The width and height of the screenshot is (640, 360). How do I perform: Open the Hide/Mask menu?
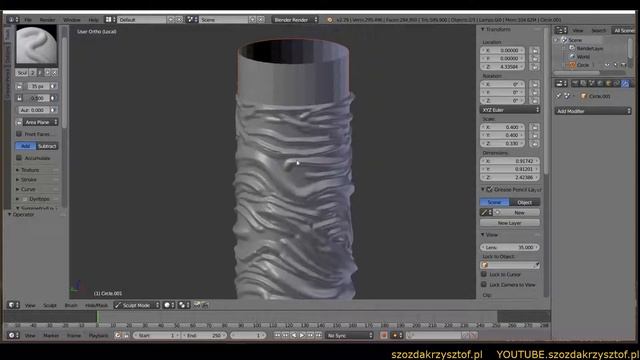tap(96, 305)
